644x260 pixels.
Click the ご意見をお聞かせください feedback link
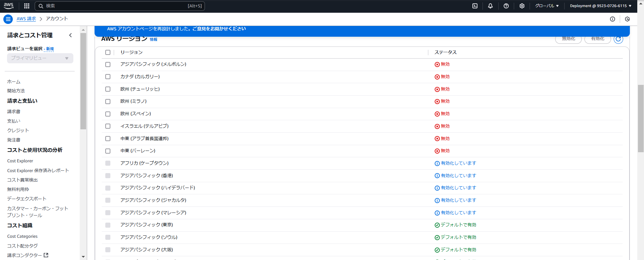tap(219, 29)
